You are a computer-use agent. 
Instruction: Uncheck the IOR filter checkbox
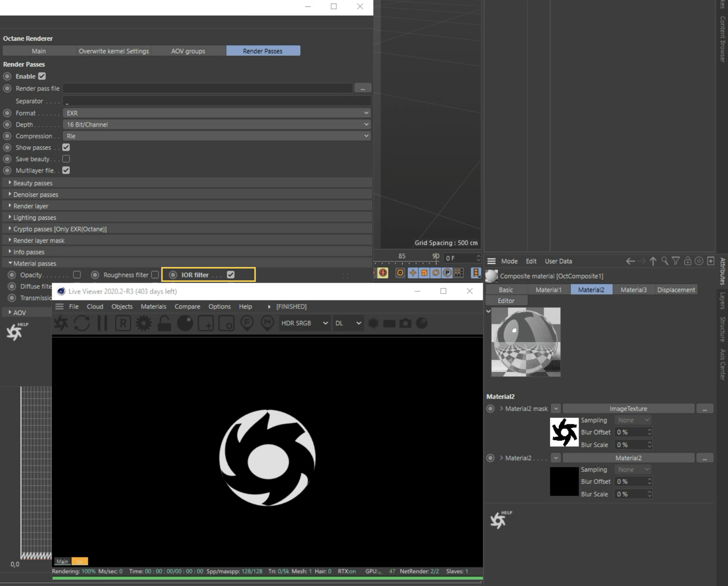tap(231, 275)
